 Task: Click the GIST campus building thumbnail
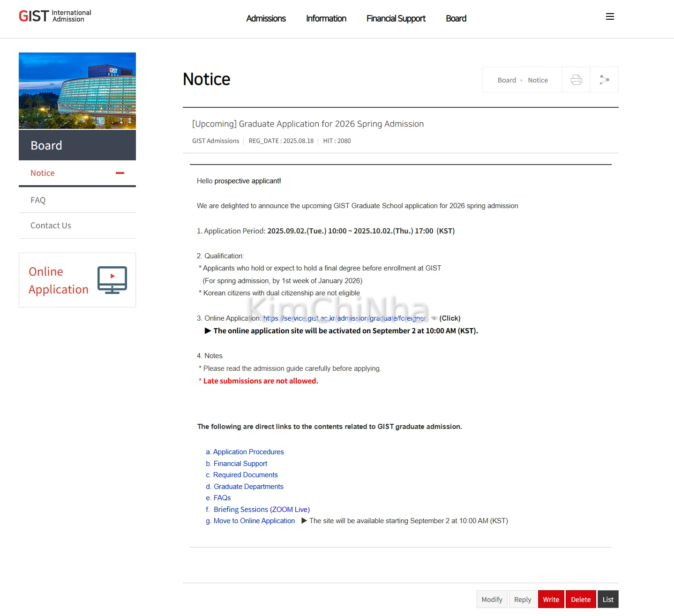point(77,90)
